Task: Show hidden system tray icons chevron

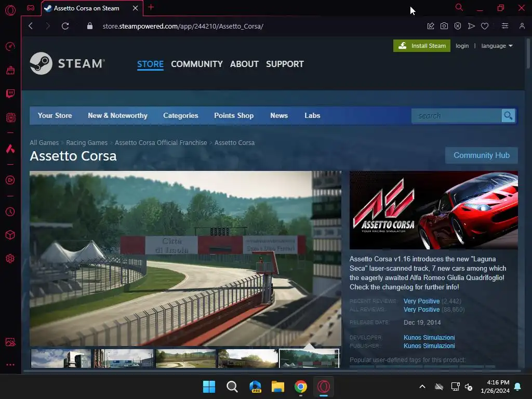Action: pyautogui.click(x=422, y=387)
